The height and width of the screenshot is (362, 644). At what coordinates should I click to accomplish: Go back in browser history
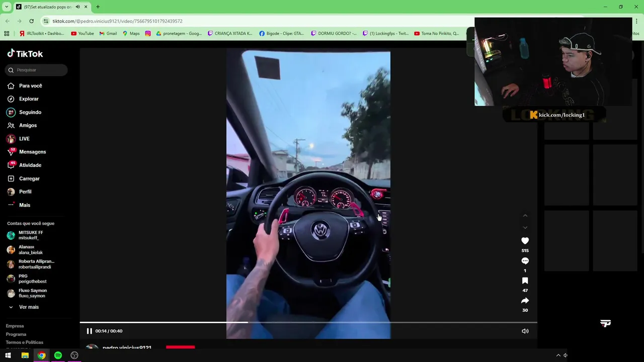(x=7, y=21)
